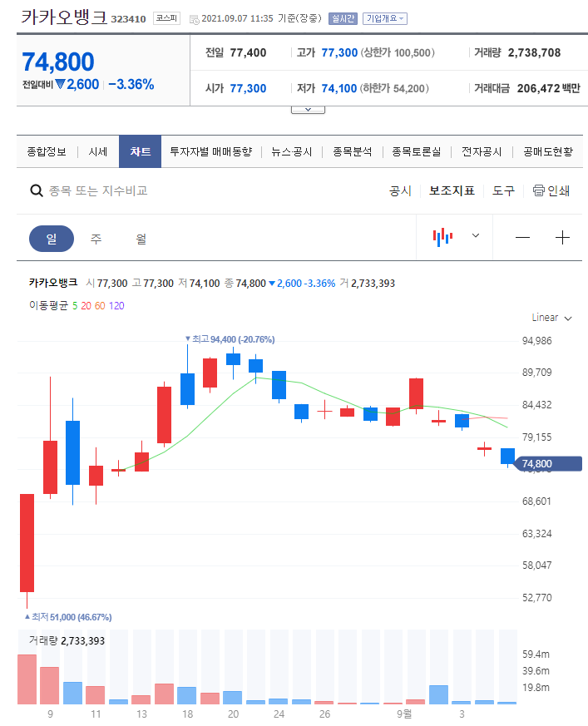Expand chart type dropdown chevron
The width and height of the screenshot is (588, 726).
pos(476,235)
